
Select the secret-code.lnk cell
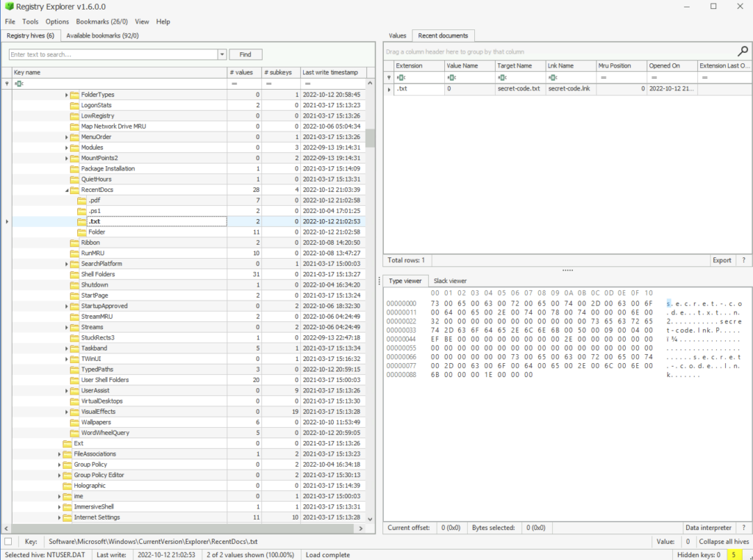[571, 89]
